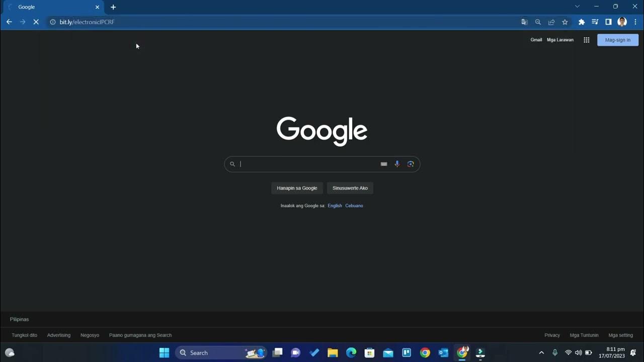Close the Google tab
Screen dimensions: 644x362
(x=97, y=7)
